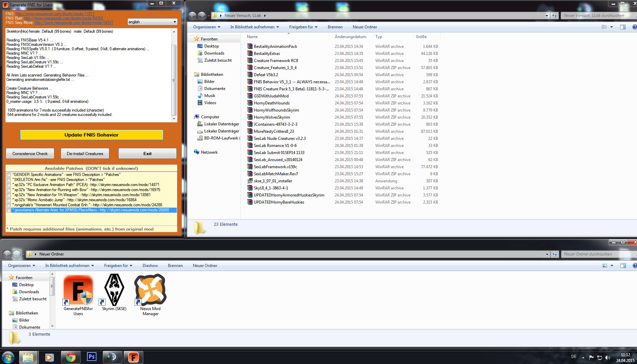Click the search field in Neuer Ordner window
Image resolution: width=637 pixels, height=364 pixels.
click(599, 254)
